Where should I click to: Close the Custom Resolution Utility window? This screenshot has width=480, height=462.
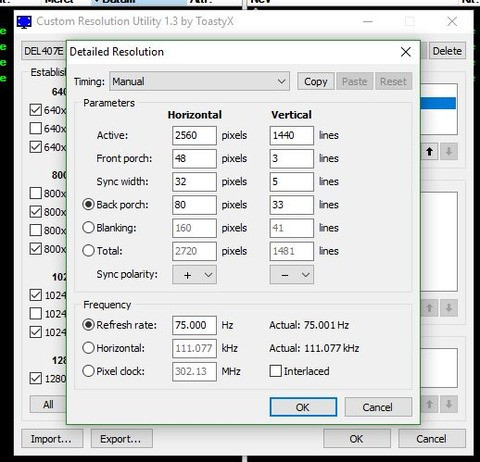tap(452, 22)
